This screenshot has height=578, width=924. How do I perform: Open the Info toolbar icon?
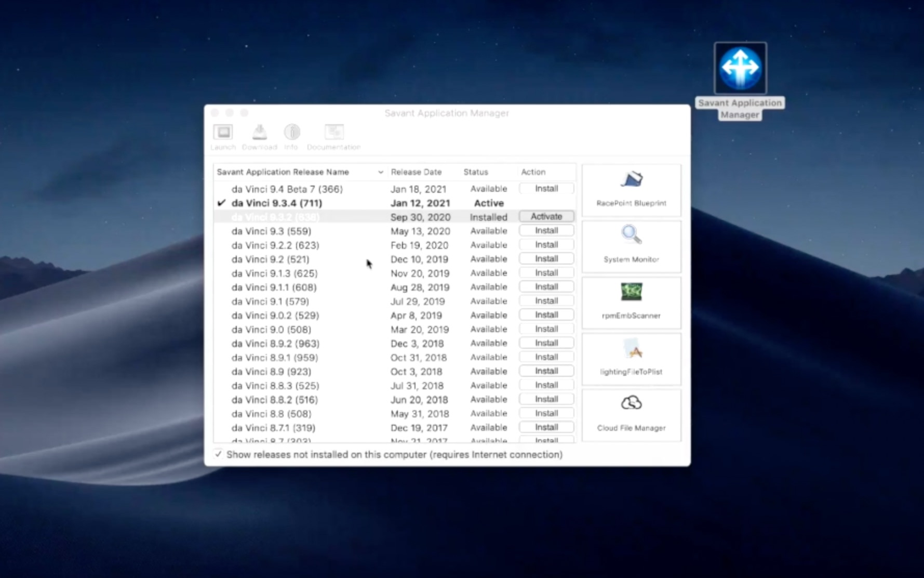(291, 137)
